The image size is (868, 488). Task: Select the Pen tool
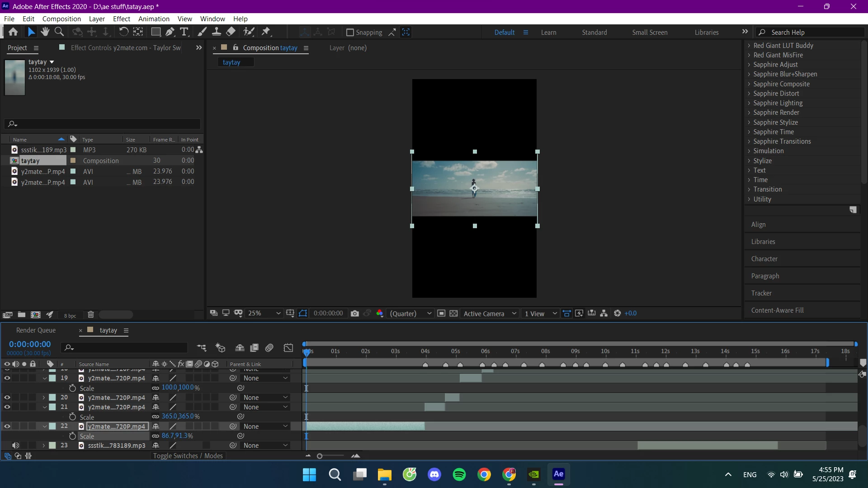(170, 32)
